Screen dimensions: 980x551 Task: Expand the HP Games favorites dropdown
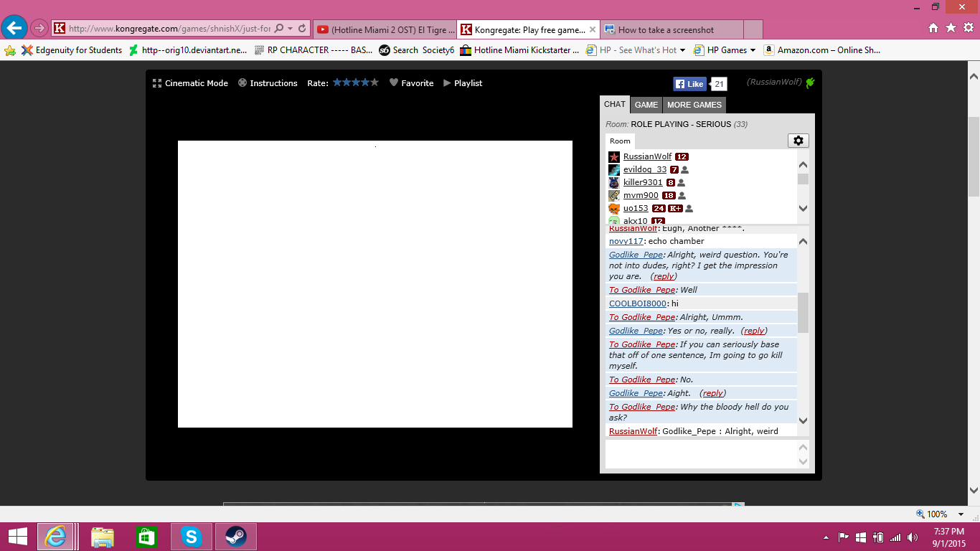[753, 50]
